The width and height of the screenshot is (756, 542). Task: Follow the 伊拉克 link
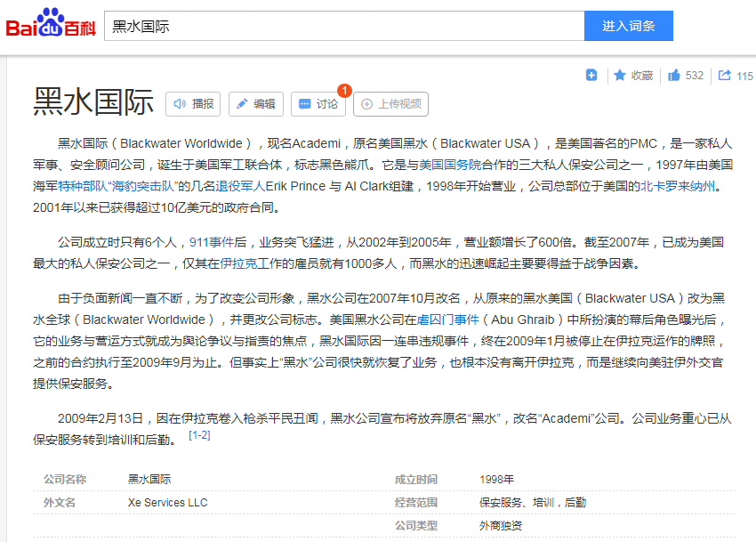click(238, 263)
